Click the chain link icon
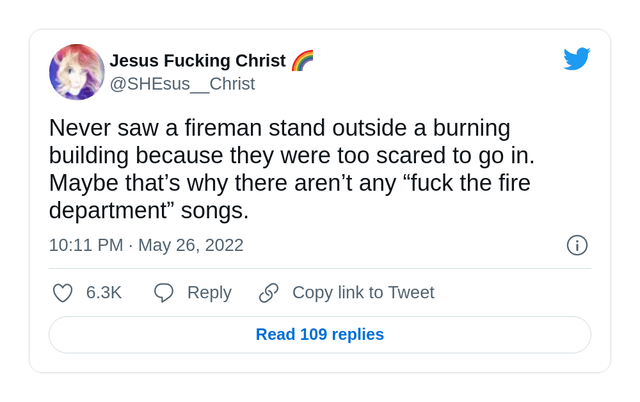The width and height of the screenshot is (640, 402). [269, 293]
